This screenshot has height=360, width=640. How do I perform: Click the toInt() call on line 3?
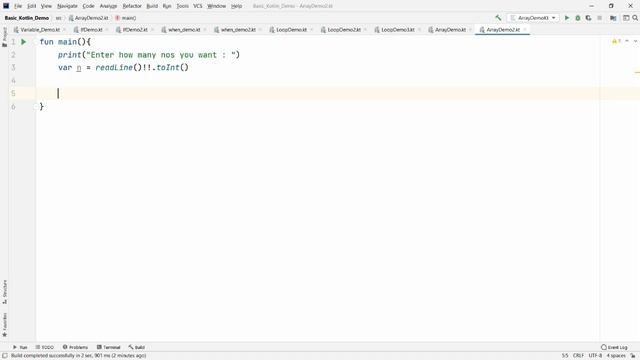click(x=172, y=67)
